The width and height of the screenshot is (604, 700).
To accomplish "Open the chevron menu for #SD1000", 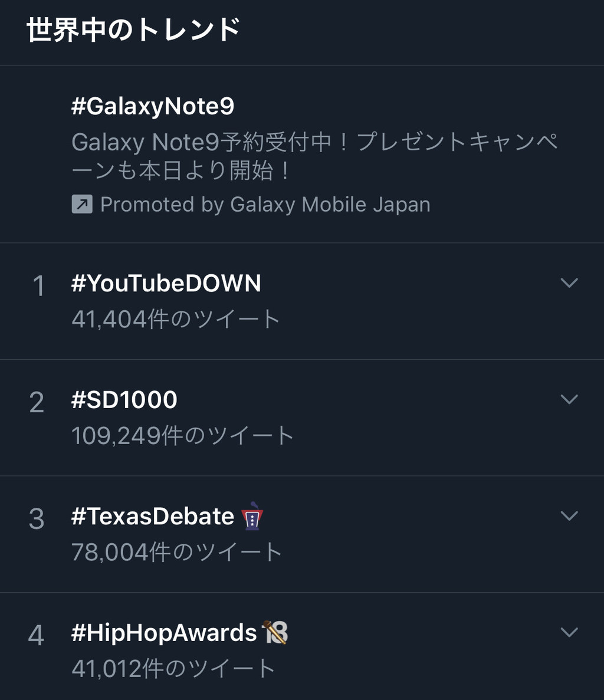I will [x=569, y=400].
